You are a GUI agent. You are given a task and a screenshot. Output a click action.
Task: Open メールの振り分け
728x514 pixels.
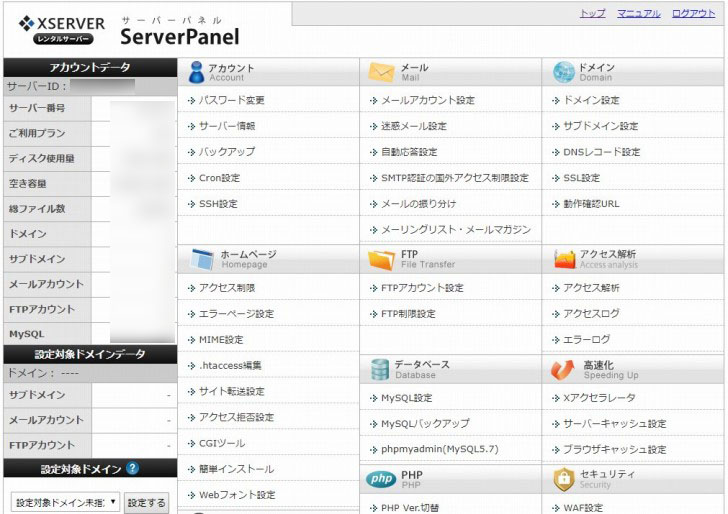click(418, 203)
